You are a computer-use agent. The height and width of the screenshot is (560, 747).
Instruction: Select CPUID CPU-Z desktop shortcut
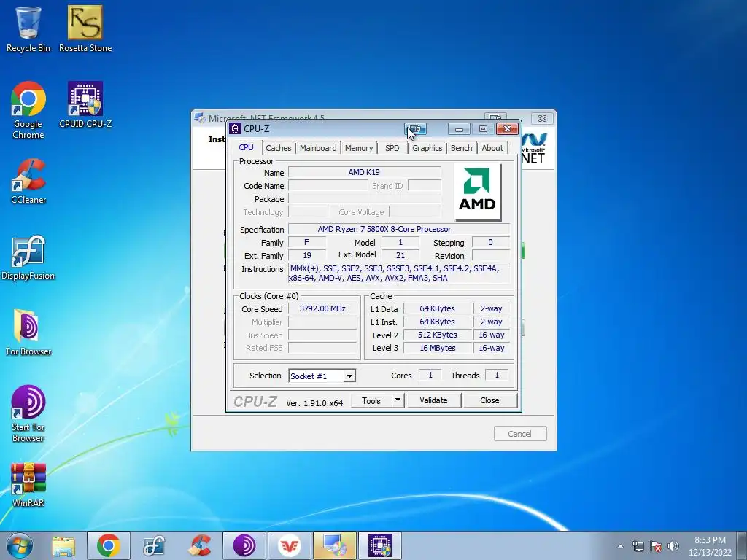[85, 105]
